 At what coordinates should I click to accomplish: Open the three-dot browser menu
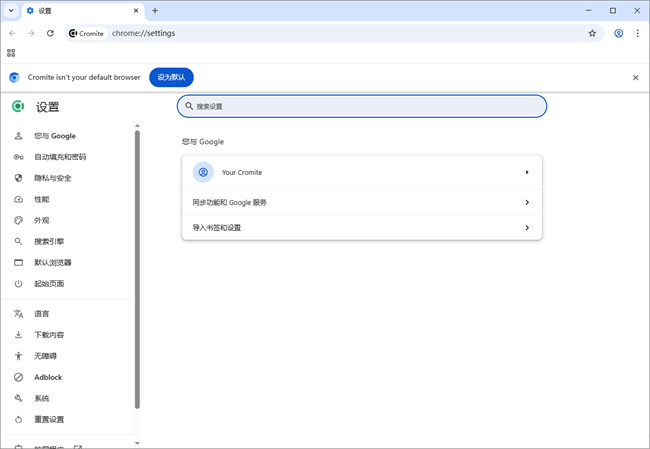[x=638, y=33]
